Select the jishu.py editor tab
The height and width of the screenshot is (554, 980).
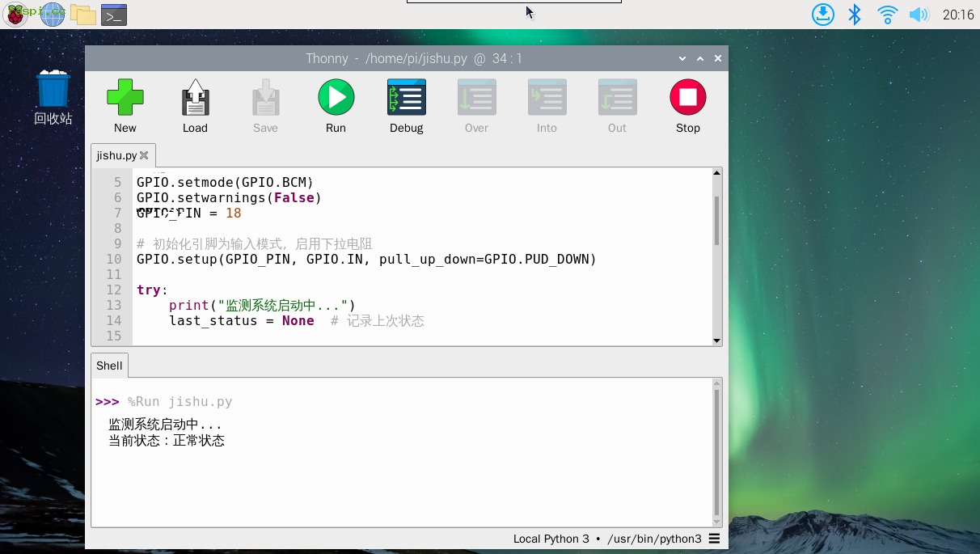pyautogui.click(x=116, y=155)
